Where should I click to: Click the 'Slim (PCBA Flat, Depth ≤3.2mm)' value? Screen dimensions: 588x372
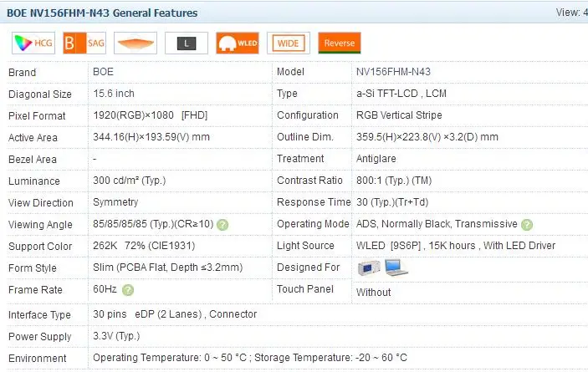click(x=167, y=268)
